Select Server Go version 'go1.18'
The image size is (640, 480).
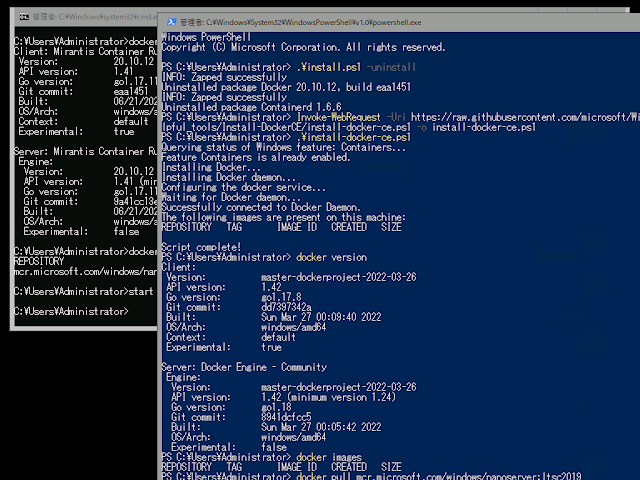tap(276, 407)
